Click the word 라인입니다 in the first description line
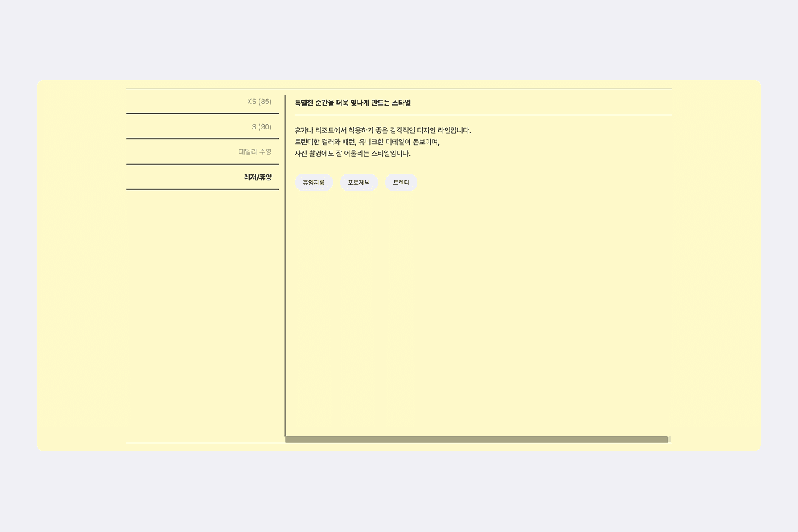 [x=454, y=130]
